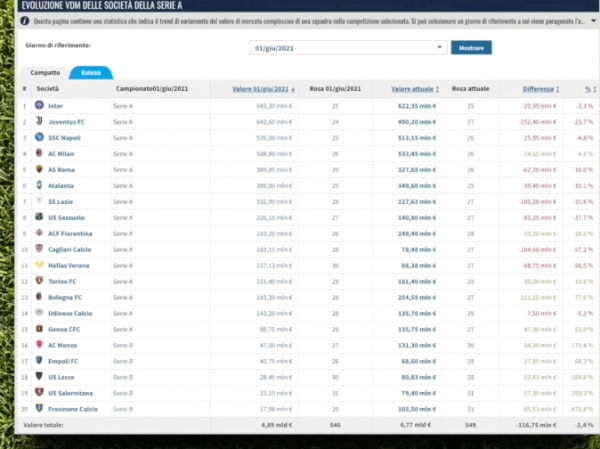Click the Genoa CFC crest icon
Viewport: 600px width, 449px height.
pos(39,328)
